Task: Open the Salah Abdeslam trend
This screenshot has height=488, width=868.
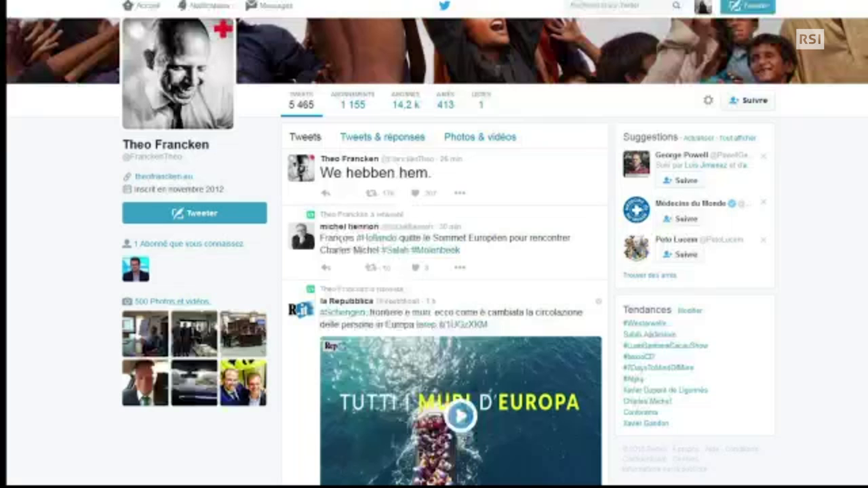Action: click(650, 334)
